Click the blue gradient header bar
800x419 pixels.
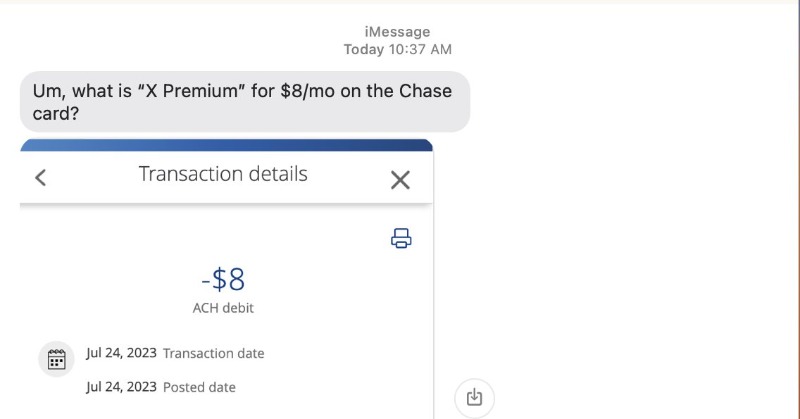[227, 145]
